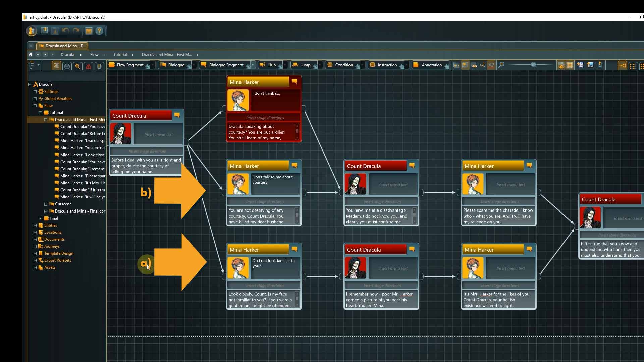The width and height of the screenshot is (644, 362).
Task: Toggle the bookmark flag on the Count Dracula node
Action: click(x=177, y=115)
